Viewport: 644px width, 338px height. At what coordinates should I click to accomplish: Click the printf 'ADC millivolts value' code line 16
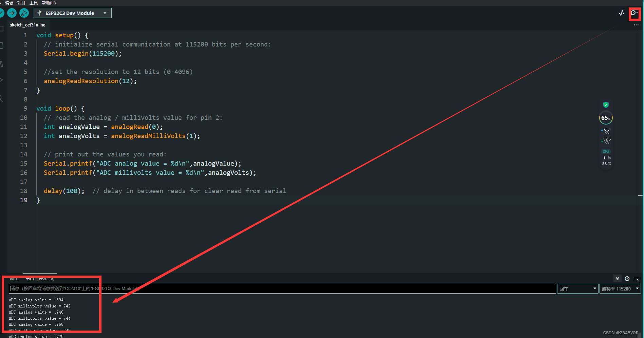point(150,173)
